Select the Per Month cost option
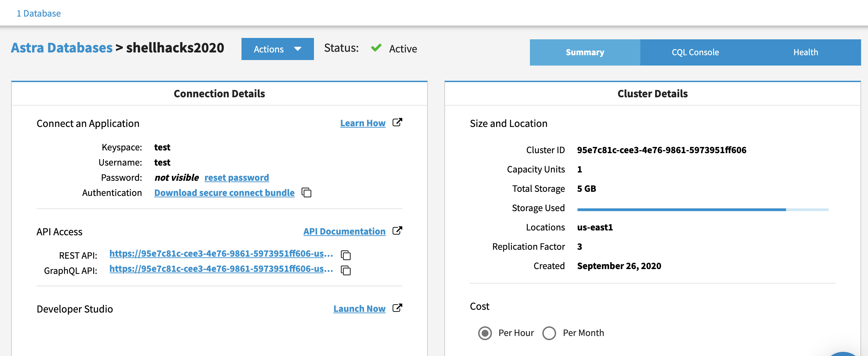The image size is (868, 356). point(549,333)
